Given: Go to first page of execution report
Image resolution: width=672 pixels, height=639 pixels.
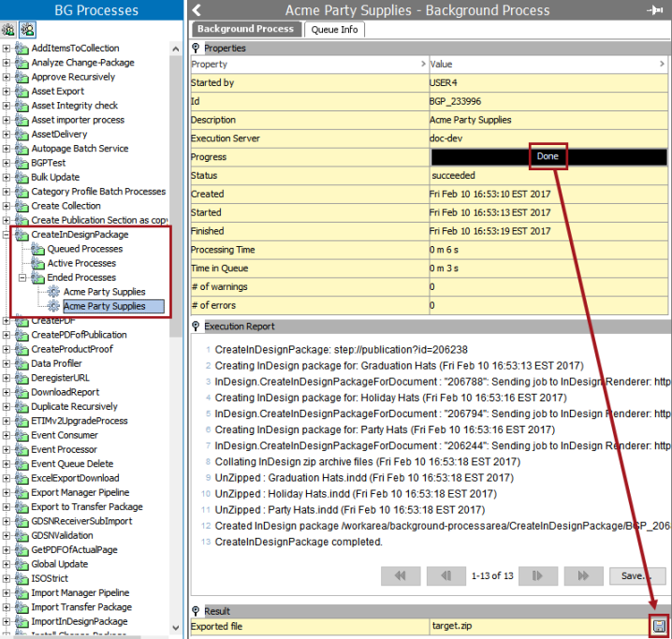Looking at the screenshot, I should point(401,575).
